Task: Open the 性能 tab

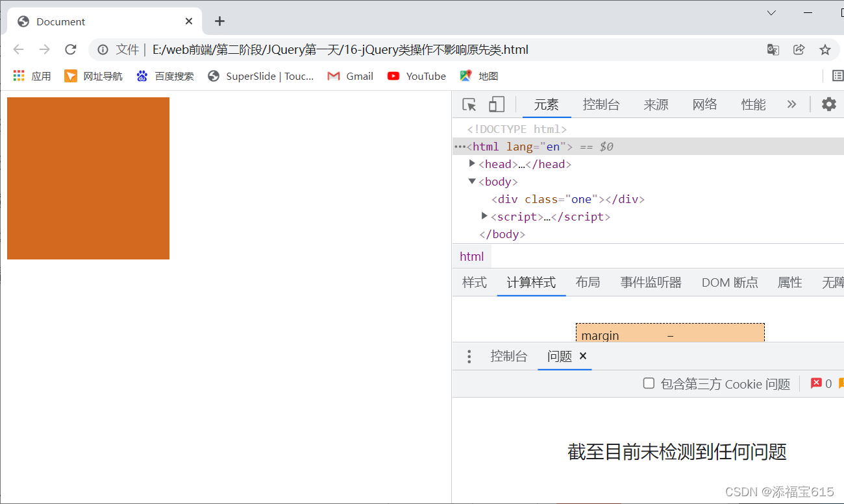Action: [753, 104]
